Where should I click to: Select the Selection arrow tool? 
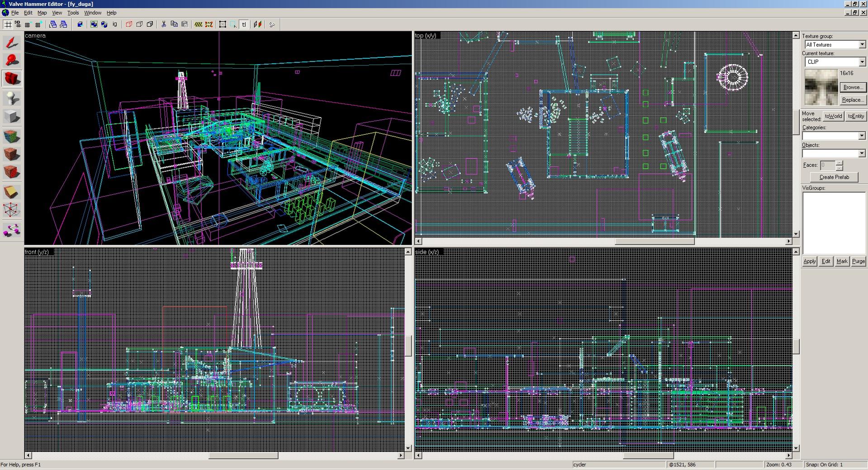pos(12,43)
